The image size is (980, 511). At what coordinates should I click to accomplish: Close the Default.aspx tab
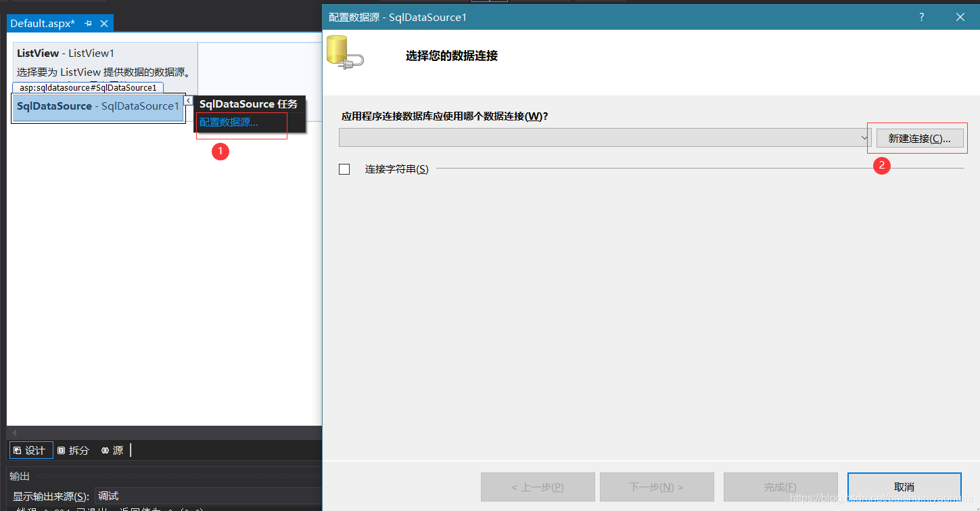tap(104, 24)
